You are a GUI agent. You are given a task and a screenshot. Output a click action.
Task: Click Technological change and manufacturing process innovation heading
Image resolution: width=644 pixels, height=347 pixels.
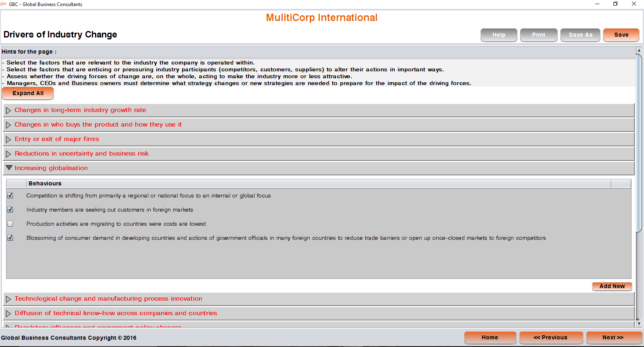(x=108, y=299)
